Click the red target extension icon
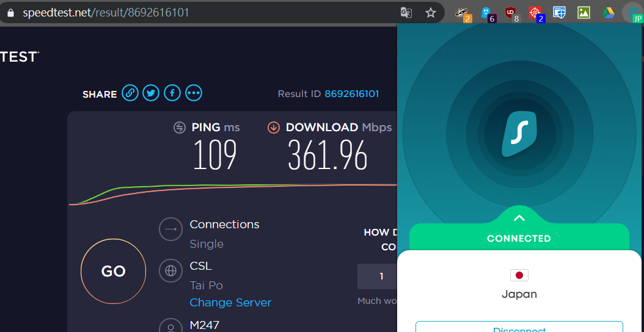The width and height of the screenshot is (644, 332). tap(536, 13)
